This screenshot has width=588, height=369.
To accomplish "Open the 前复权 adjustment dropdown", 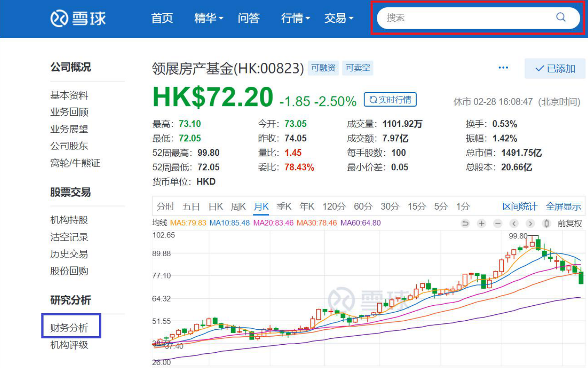I will click(570, 223).
